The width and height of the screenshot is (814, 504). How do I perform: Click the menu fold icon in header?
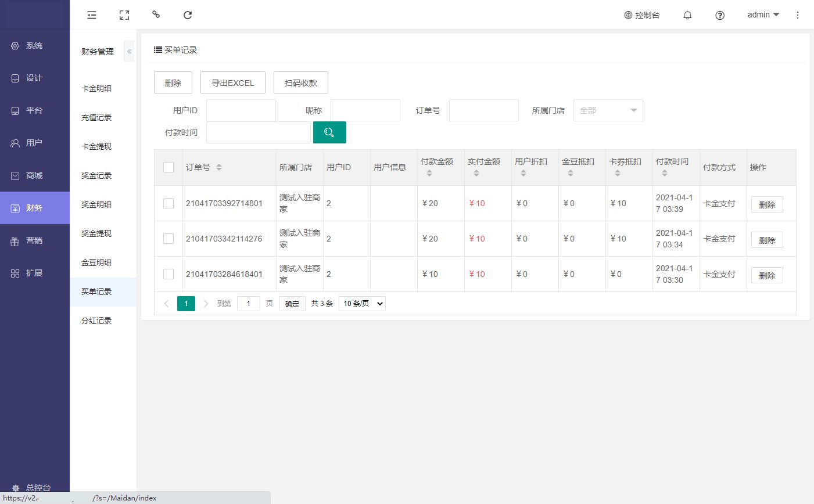click(92, 15)
